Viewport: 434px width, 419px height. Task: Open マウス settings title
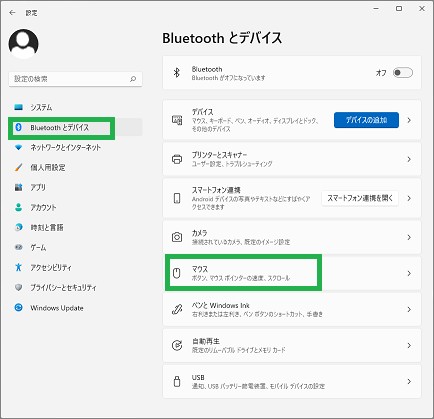coord(200,269)
